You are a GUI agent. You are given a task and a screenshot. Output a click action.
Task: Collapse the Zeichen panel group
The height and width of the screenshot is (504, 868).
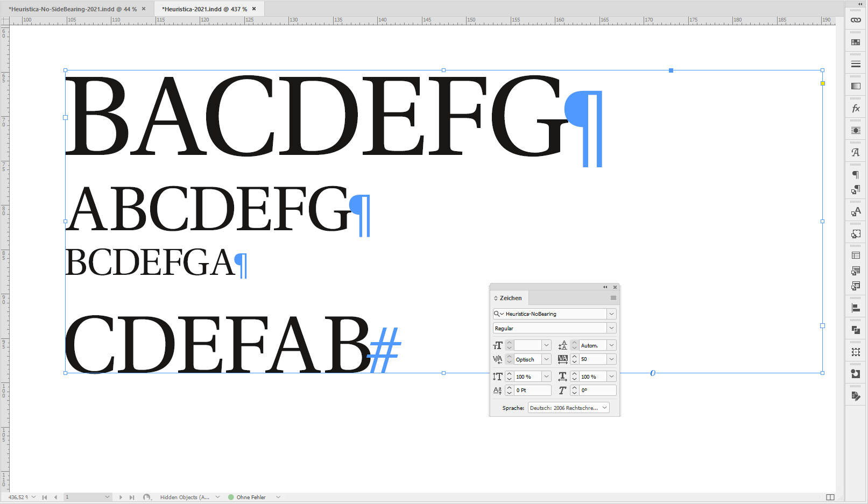coord(605,287)
